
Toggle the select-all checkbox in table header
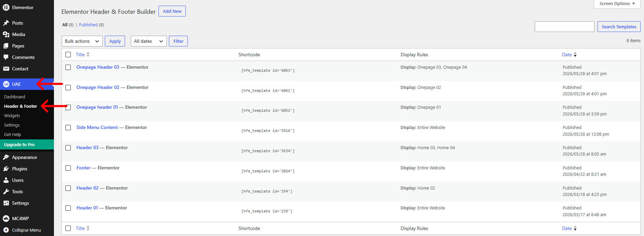(68, 55)
